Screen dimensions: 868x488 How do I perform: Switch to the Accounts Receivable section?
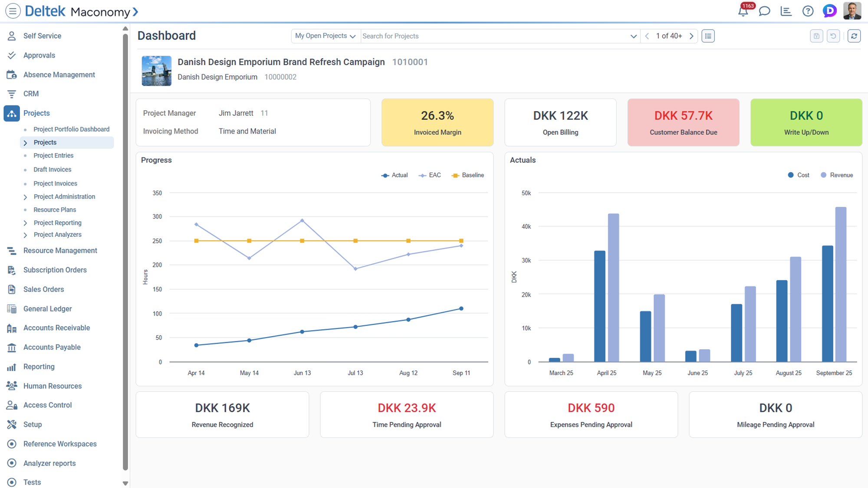click(56, 328)
